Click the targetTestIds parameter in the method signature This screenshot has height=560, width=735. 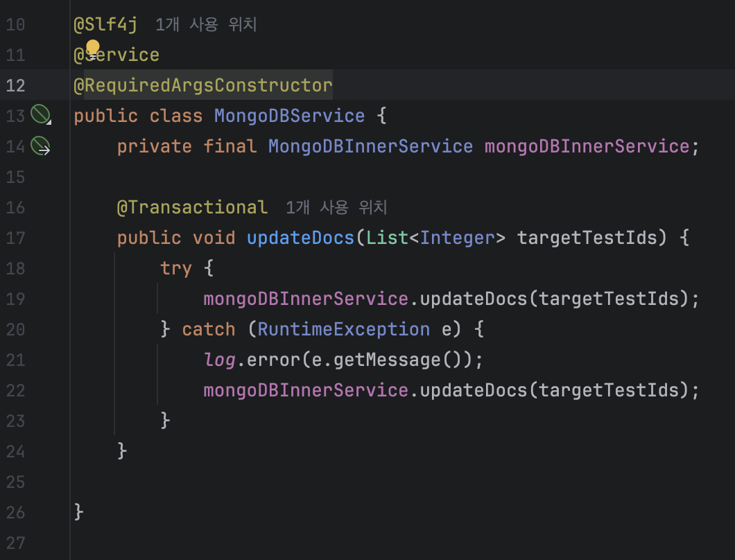[x=587, y=238]
